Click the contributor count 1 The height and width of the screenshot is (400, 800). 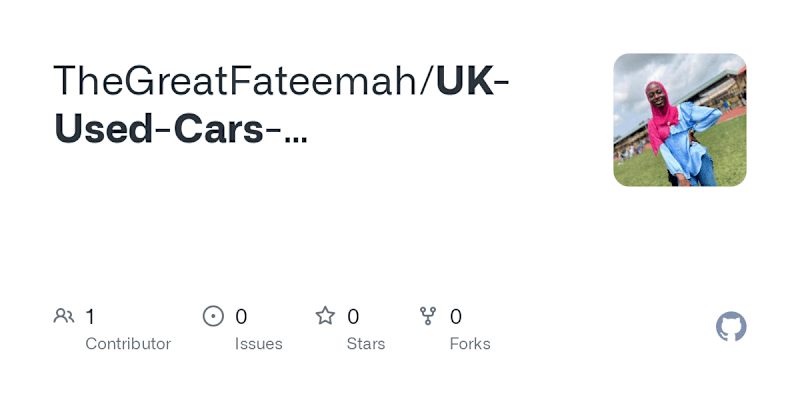tap(90, 317)
